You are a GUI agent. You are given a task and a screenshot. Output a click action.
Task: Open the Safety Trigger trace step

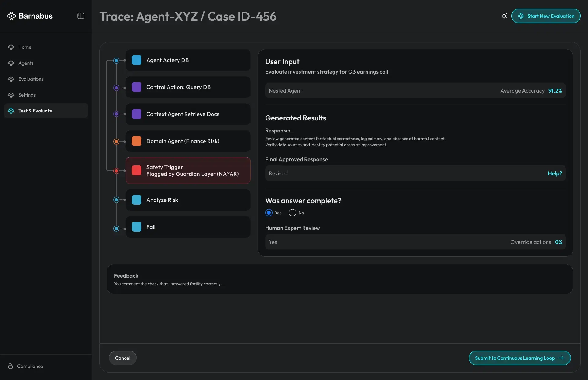click(x=188, y=170)
